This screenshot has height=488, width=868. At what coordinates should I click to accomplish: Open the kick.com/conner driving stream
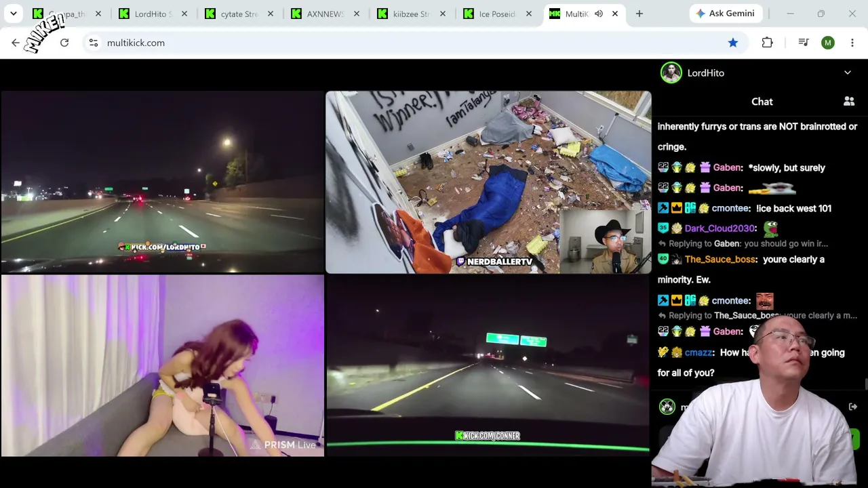coord(488,365)
